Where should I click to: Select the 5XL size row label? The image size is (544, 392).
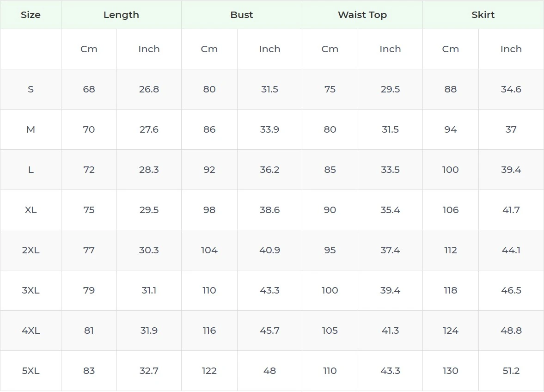pyautogui.click(x=31, y=371)
